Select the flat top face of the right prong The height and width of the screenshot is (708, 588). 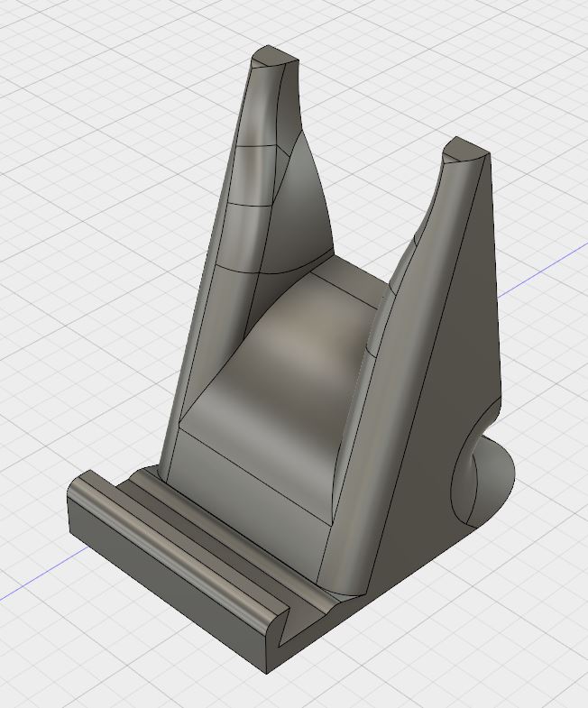[466, 149]
